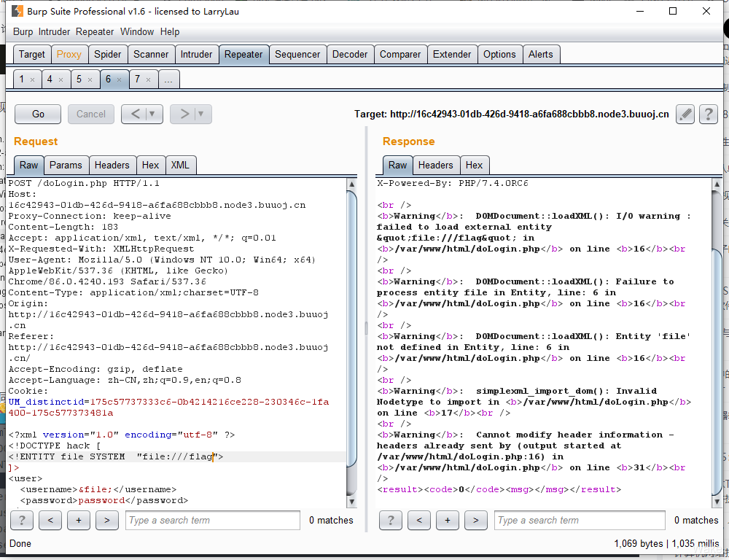Click the POST /doLogin.php request line

coord(84,183)
